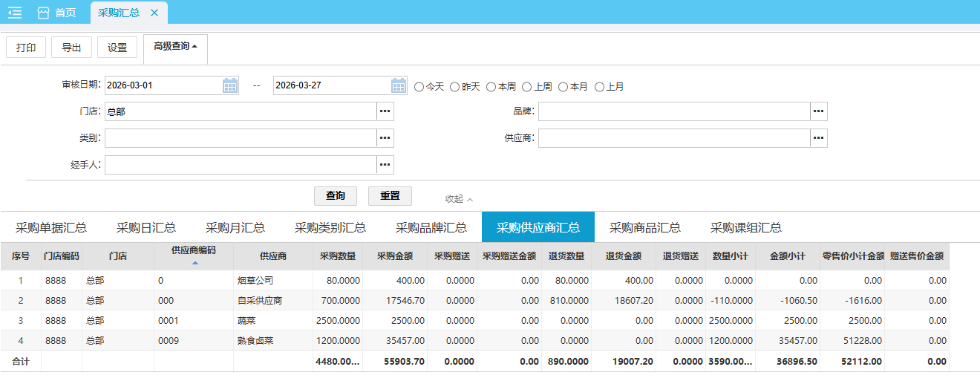Click the 查询 button

pos(336,196)
